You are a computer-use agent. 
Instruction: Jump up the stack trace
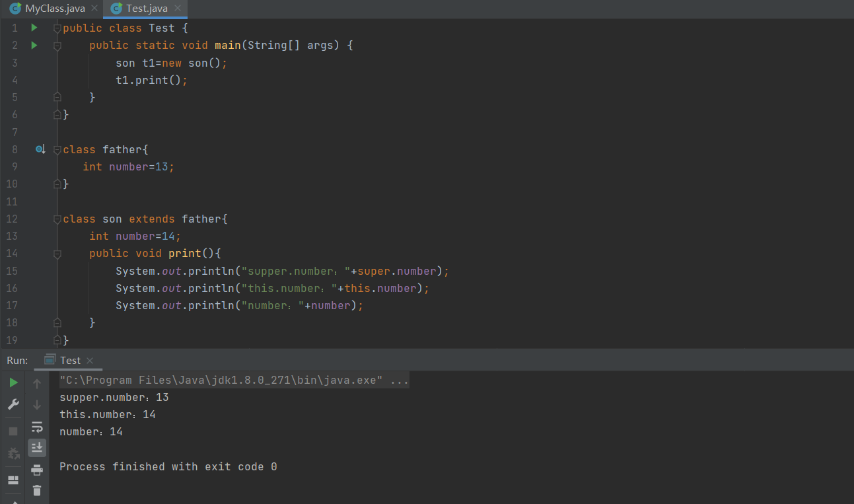37,383
